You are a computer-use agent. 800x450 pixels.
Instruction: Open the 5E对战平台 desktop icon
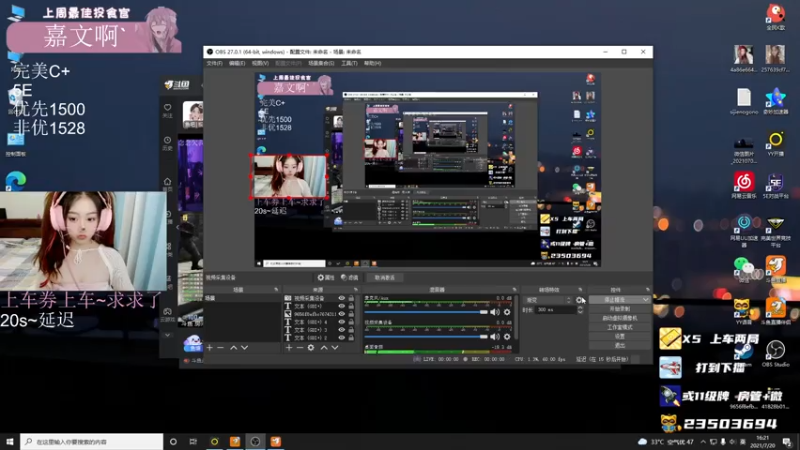pyautogui.click(x=776, y=185)
